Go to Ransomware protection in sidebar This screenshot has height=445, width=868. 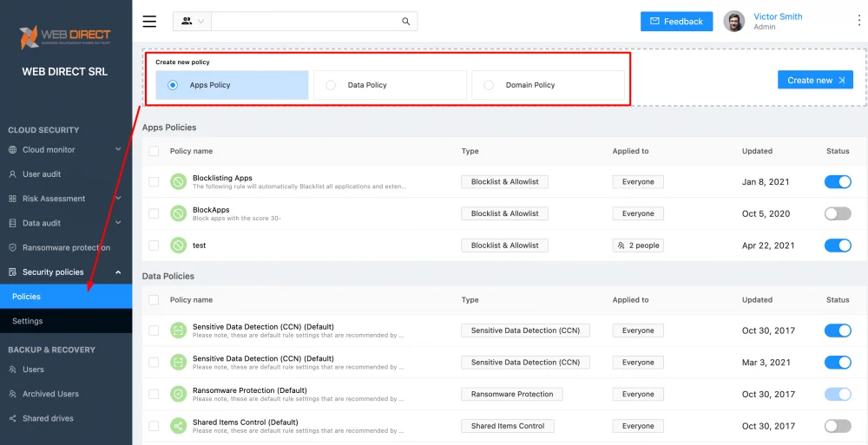tap(67, 247)
